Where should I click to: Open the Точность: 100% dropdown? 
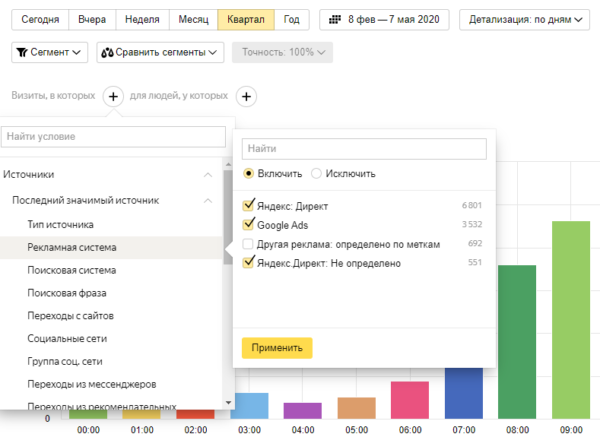(282, 52)
